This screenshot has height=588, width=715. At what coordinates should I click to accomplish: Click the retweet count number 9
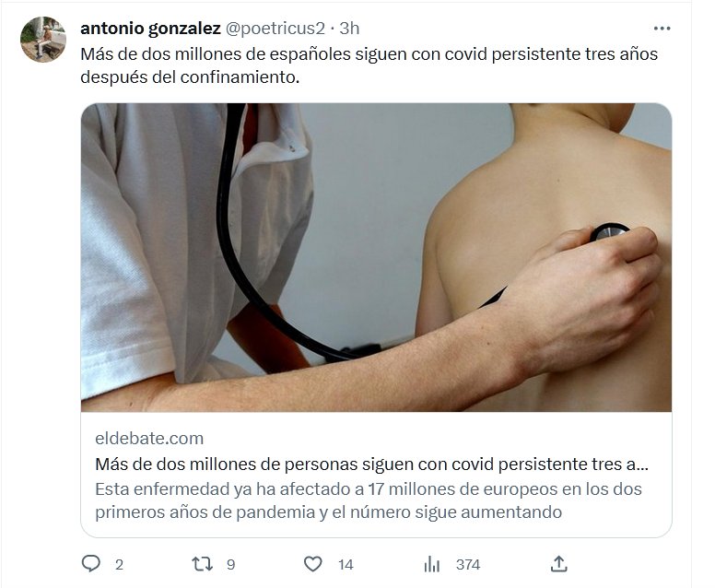pyautogui.click(x=230, y=565)
